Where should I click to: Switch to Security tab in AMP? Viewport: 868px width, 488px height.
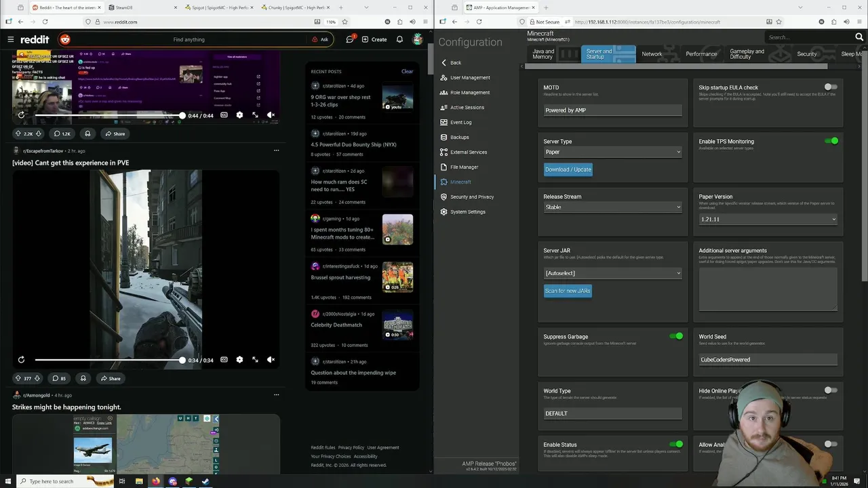point(807,54)
